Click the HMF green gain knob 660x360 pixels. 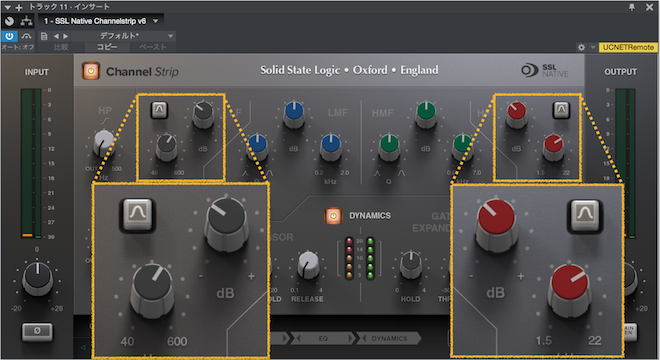click(x=426, y=115)
